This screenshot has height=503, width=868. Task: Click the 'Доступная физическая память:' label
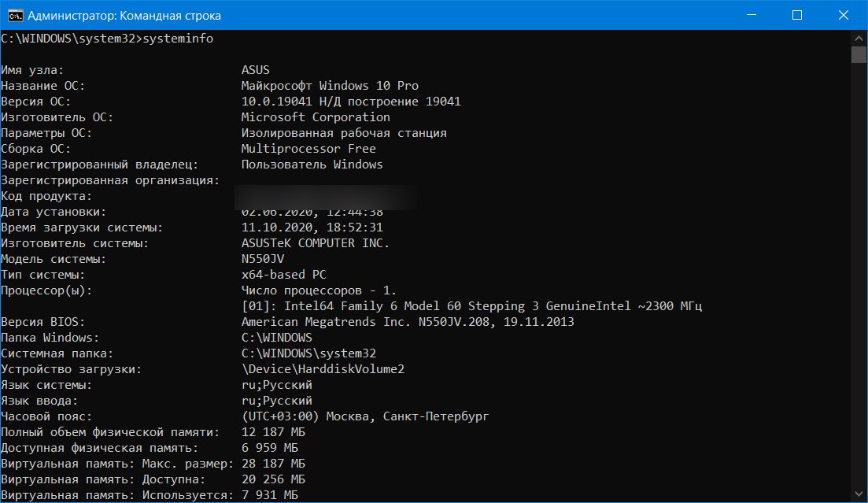(x=100, y=448)
